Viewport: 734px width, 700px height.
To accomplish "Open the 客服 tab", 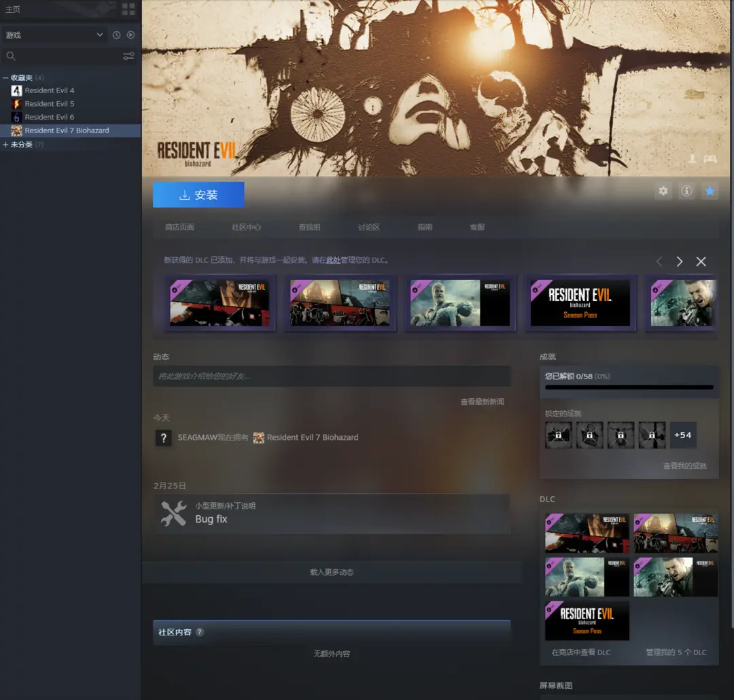I will click(x=478, y=227).
